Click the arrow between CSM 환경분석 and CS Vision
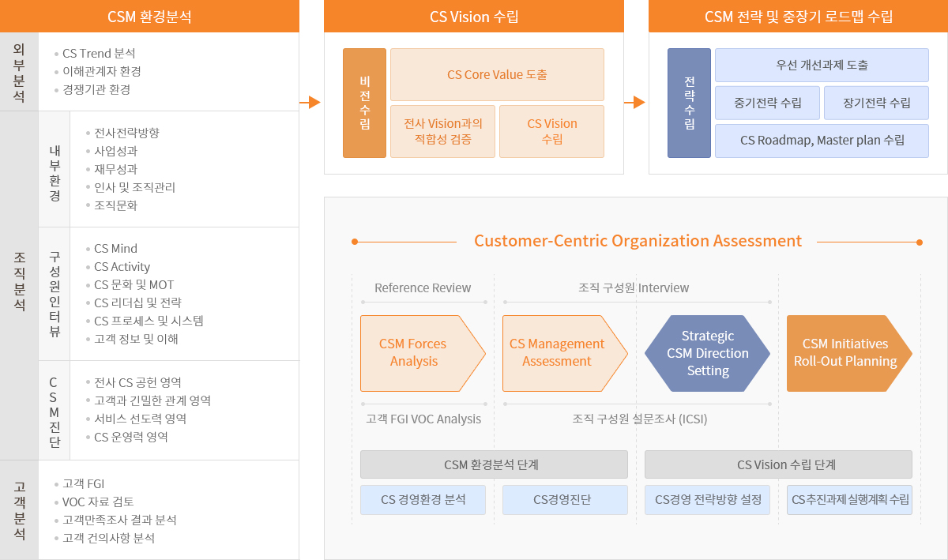The width and height of the screenshot is (948, 560). pyautogui.click(x=310, y=102)
